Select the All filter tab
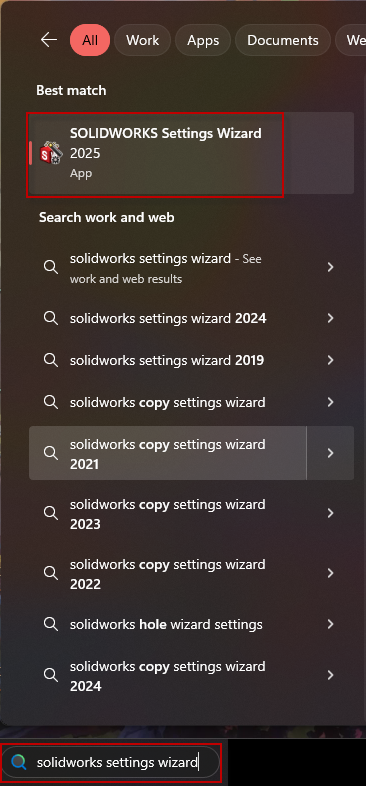Image resolution: width=366 pixels, height=786 pixels. (x=90, y=40)
